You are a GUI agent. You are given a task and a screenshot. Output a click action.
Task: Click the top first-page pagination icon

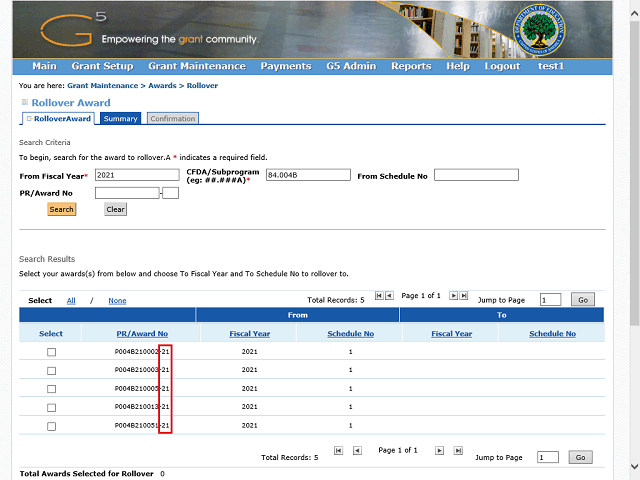click(379, 296)
